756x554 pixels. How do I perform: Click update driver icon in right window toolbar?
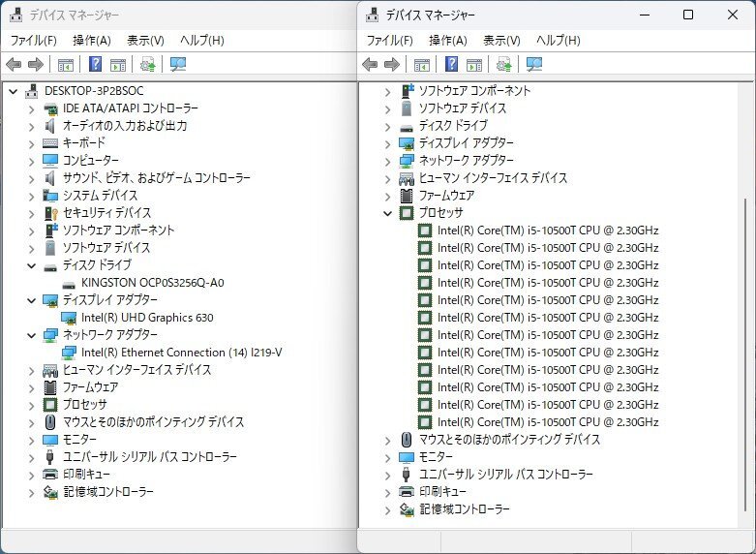(503, 65)
